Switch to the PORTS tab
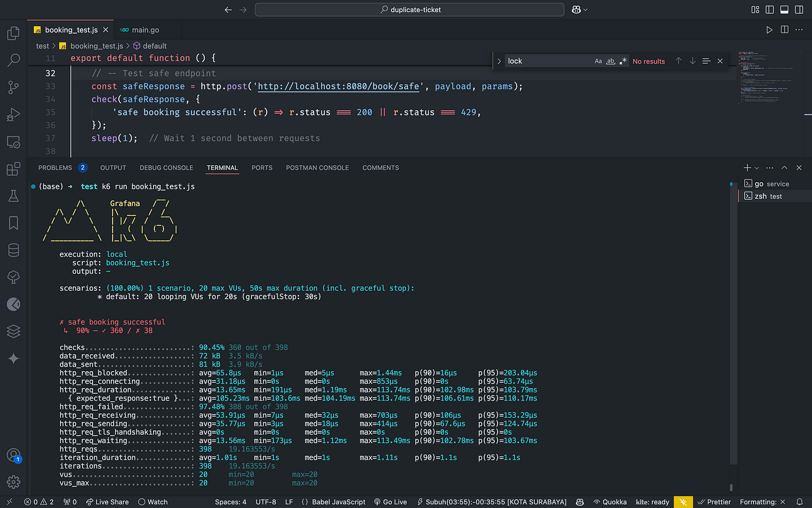Viewport: 812px width, 508px height. 262,168
